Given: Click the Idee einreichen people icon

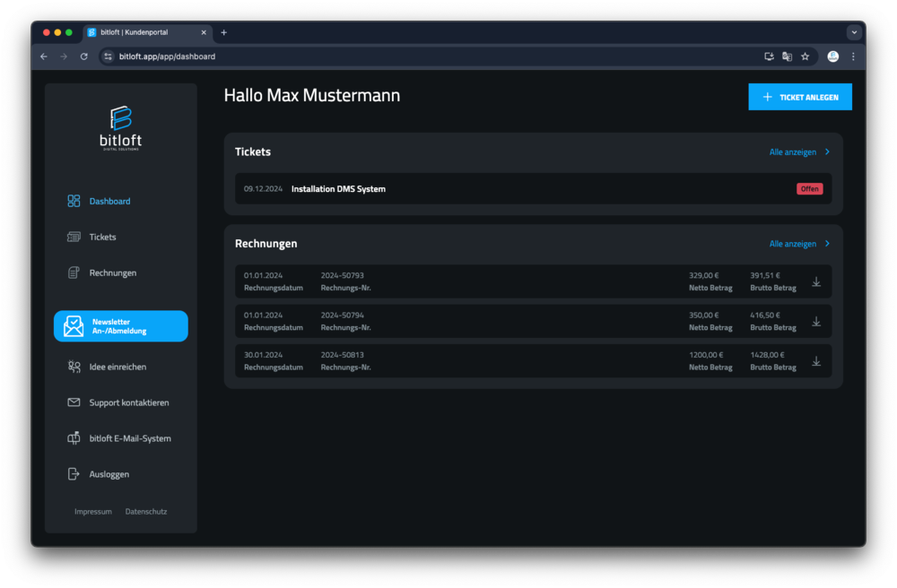Looking at the screenshot, I should [74, 367].
